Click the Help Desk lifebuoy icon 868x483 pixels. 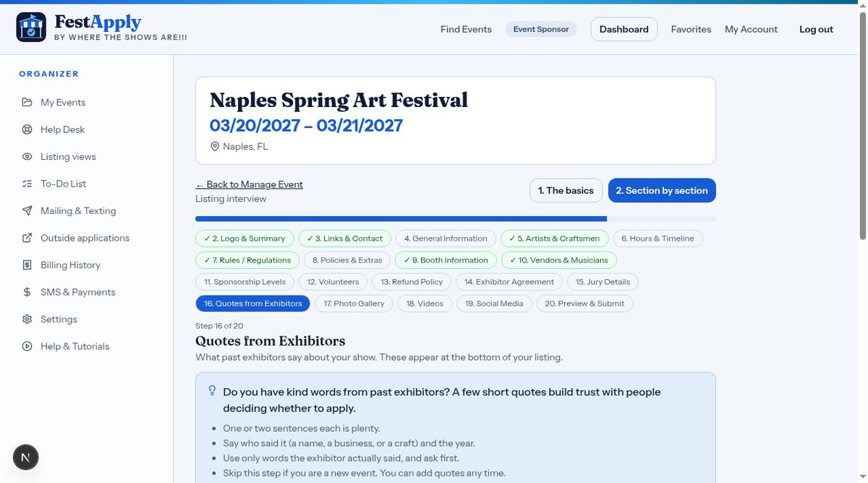27,129
